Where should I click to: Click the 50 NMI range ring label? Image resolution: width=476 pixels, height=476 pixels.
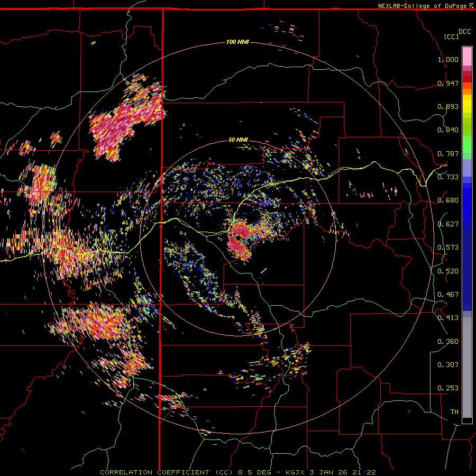[x=238, y=140]
